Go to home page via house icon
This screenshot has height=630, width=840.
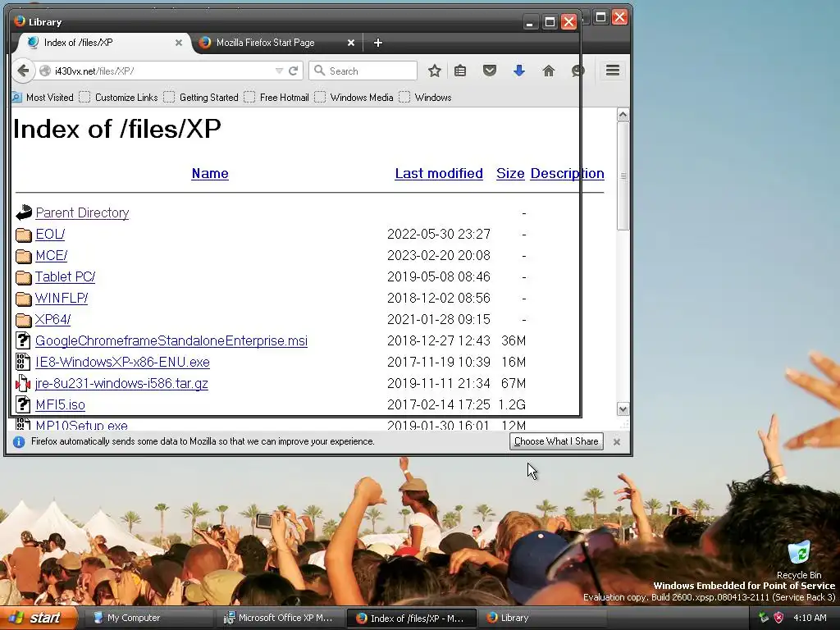(x=549, y=71)
